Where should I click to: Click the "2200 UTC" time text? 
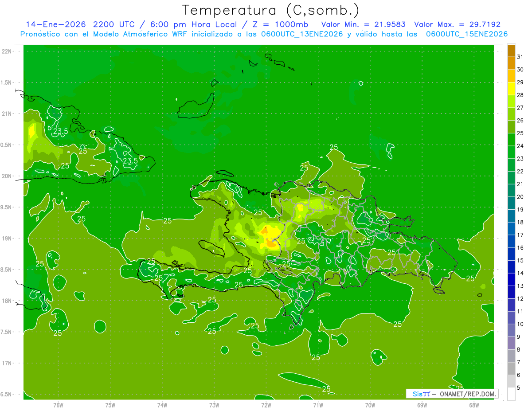(x=114, y=24)
